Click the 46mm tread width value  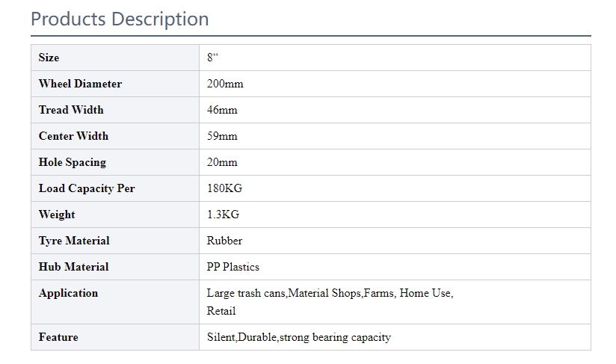222,110
